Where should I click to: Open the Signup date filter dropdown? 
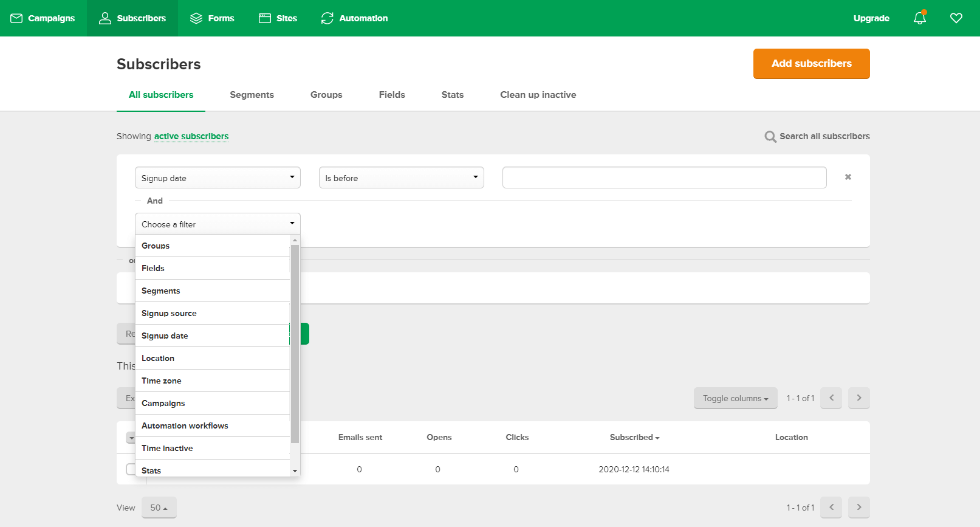click(x=218, y=177)
